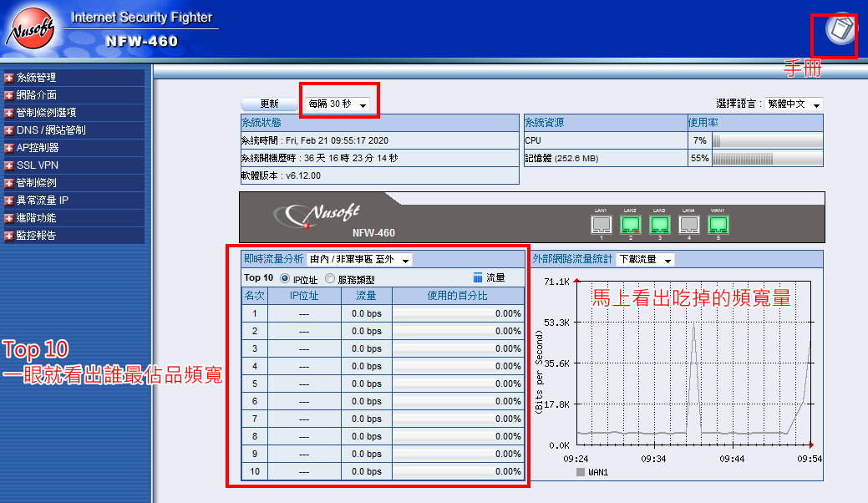The image size is (868, 503).
Task: Open the 由內/非軍事區 至外 direction dropdown
Action: tap(359, 260)
